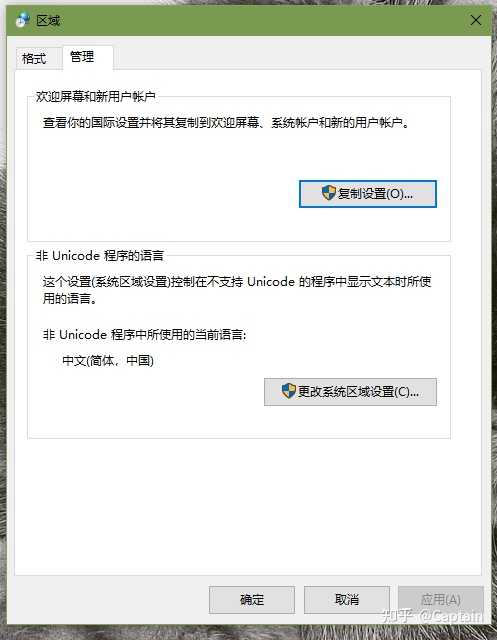
Task: Close the 区域 dialog with the X
Action: 475,20
